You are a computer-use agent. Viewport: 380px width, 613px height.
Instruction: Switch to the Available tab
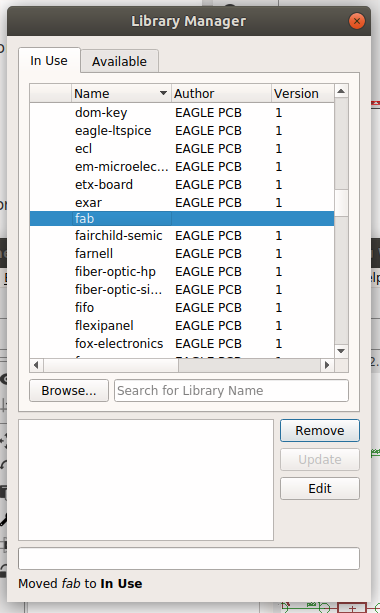pos(120,61)
